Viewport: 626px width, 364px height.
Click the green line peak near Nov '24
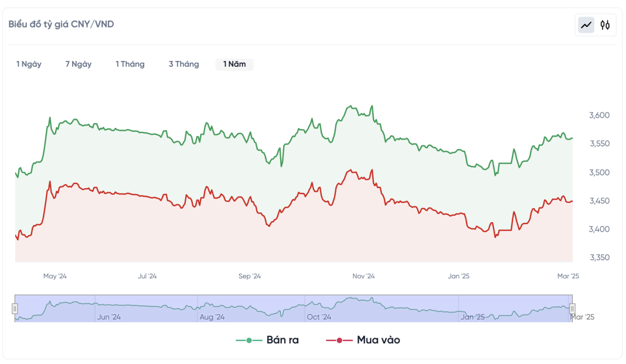tap(351, 106)
